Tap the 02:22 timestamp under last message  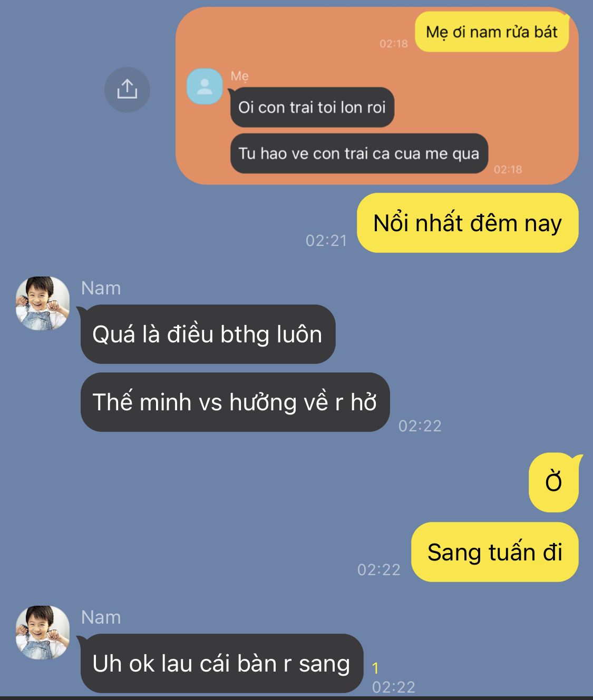point(394,687)
